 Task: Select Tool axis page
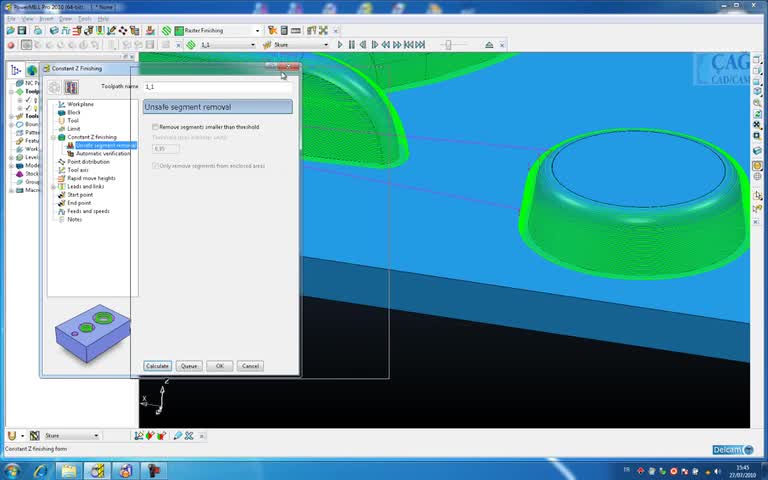(x=77, y=170)
